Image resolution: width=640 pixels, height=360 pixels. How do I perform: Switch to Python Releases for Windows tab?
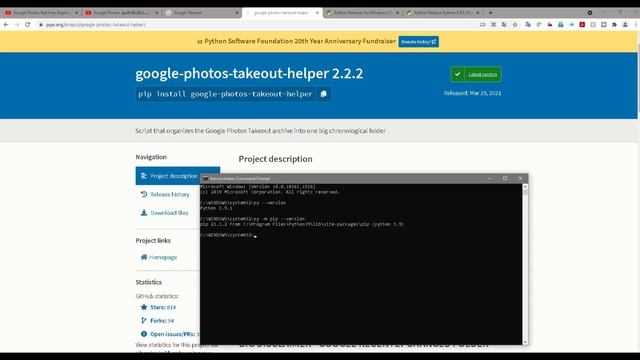tap(362, 13)
